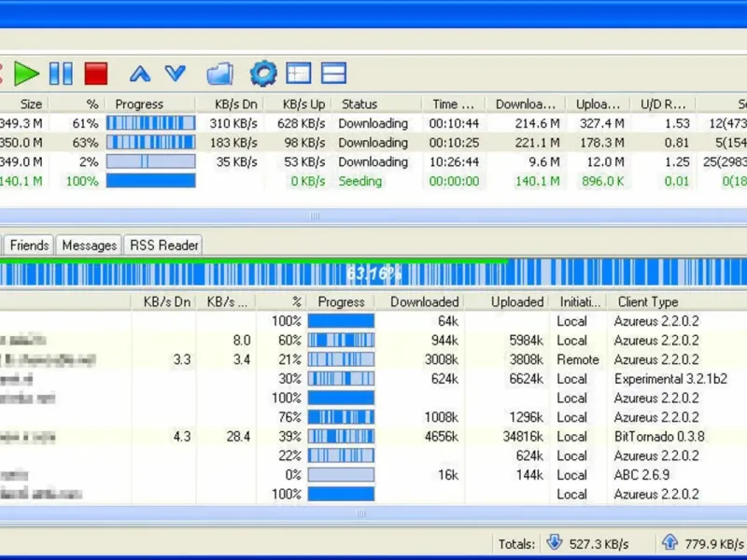Select torrent with 00:10:44 time remaining
The height and width of the screenshot is (560, 747).
pyautogui.click(x=454, y=124)
